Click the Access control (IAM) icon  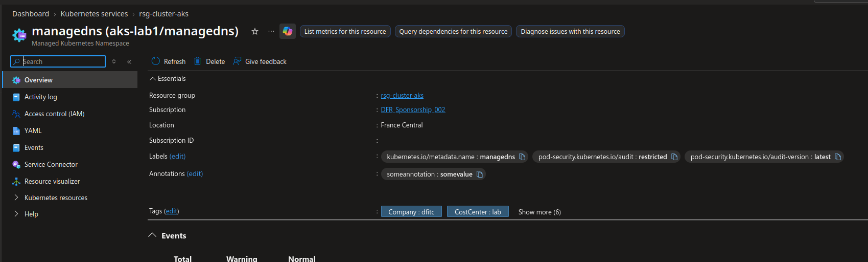[x=16, y=114]
